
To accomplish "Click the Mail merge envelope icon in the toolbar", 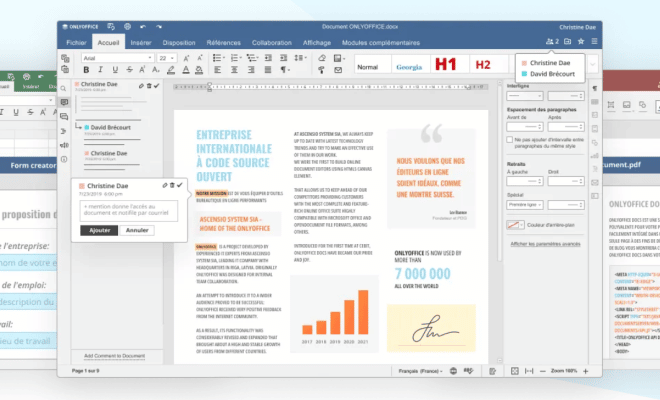I will 338,70.
